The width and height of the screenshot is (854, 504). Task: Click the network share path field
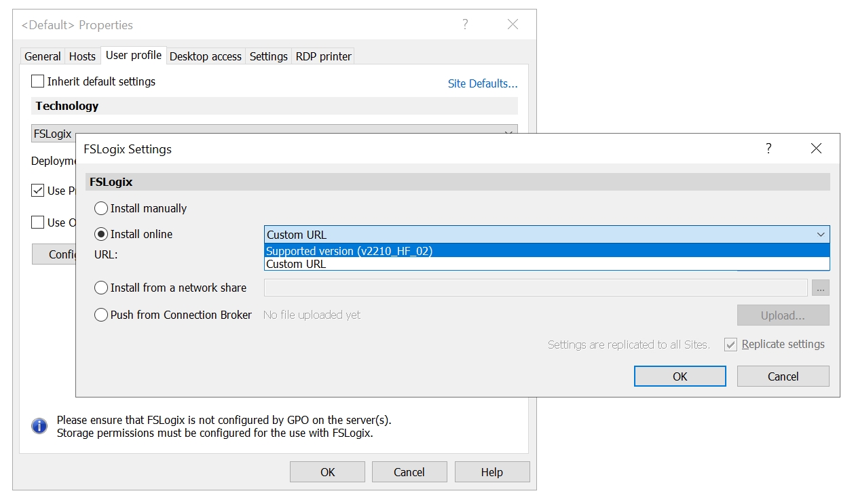click(535, 288)
